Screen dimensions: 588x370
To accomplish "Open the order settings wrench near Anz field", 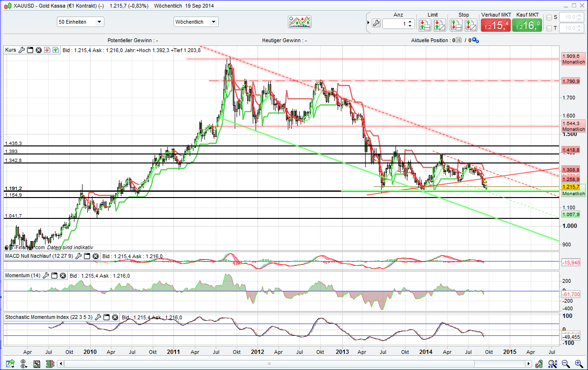I will click(377, 22).
